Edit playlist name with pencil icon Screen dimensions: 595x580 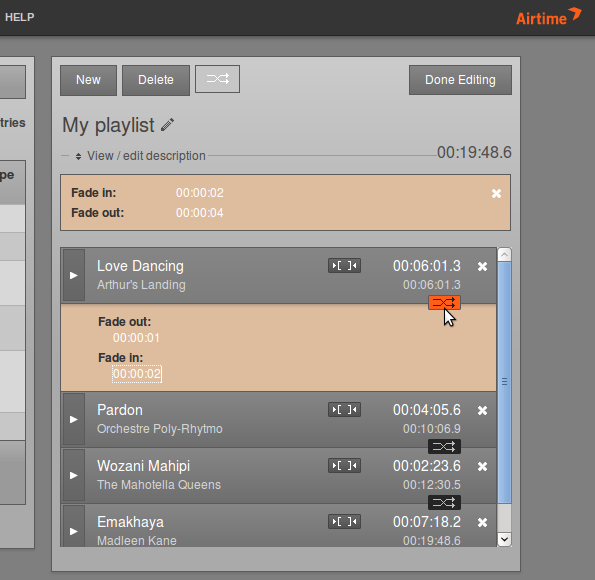click(167, 125)
